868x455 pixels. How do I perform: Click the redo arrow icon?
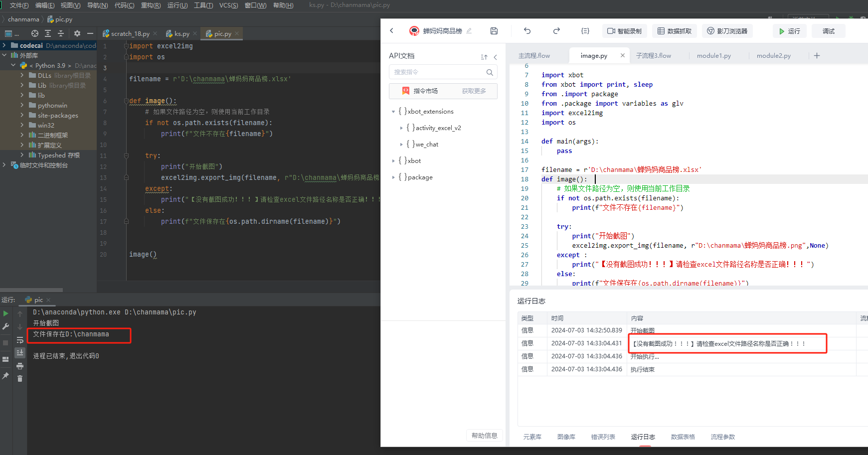tap(556, 31)
